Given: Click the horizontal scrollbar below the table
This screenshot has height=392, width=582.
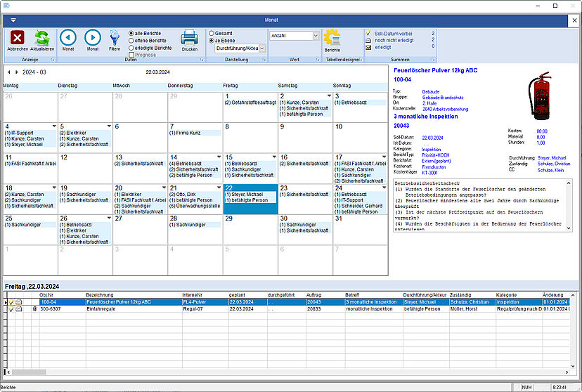Looking at the screenshot, I should 281,372.
